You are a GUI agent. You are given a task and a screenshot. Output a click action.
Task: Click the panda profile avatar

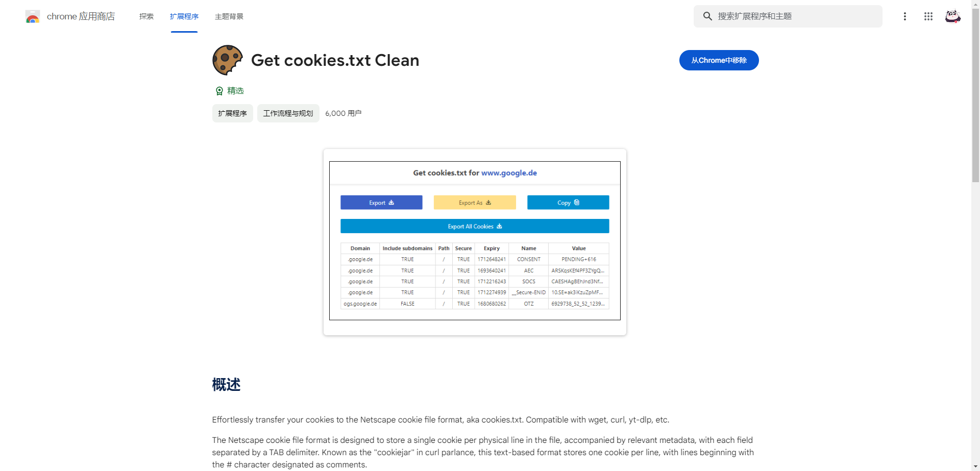coord(952,16)
